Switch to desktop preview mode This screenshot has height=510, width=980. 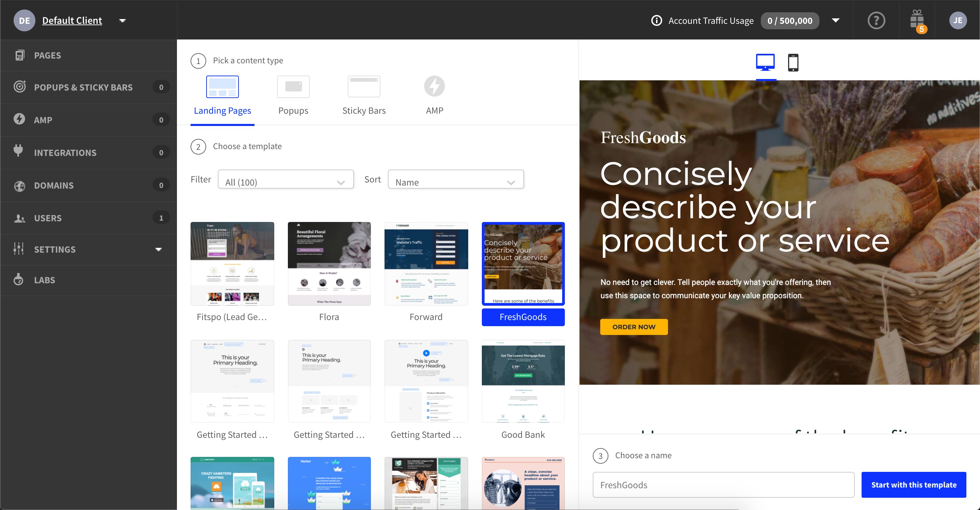click(765, 62)
